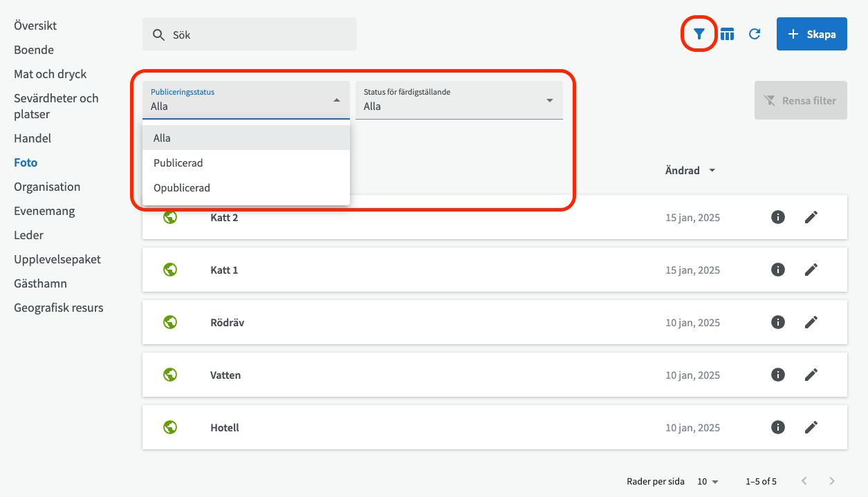The height and width of the screenshot is (497, 868).
Task: Choose Opublicerad from the status list
Action: pyautogui.click(x=181, y=188)
